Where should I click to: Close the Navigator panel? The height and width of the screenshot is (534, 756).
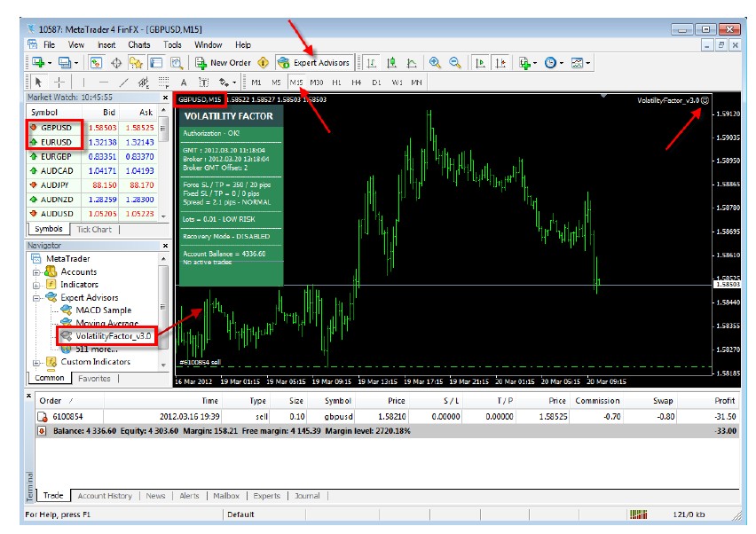165,246
